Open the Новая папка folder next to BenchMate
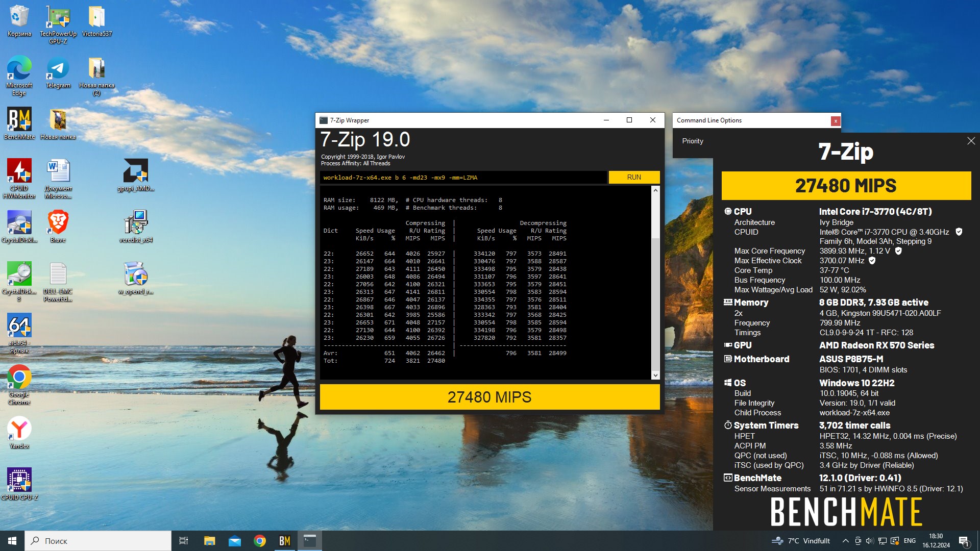 tap(58, 123)
